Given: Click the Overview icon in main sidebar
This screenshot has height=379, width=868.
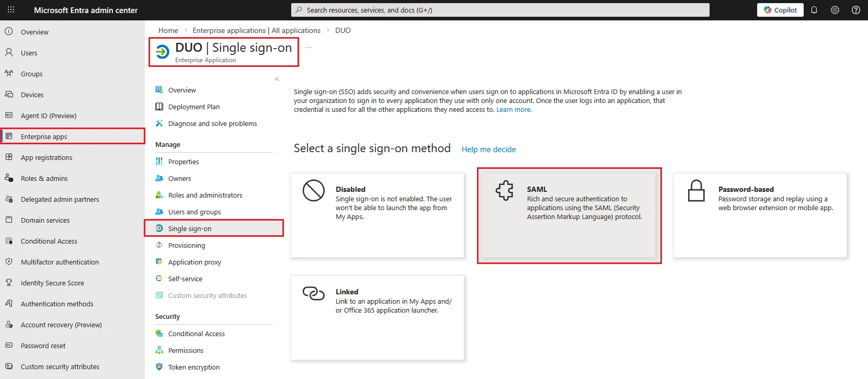Looking at the screenshot, I should tap(9, 31).
